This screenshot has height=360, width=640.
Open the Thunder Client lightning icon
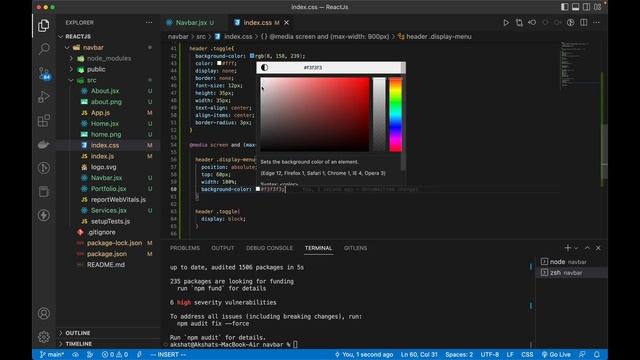44,215
